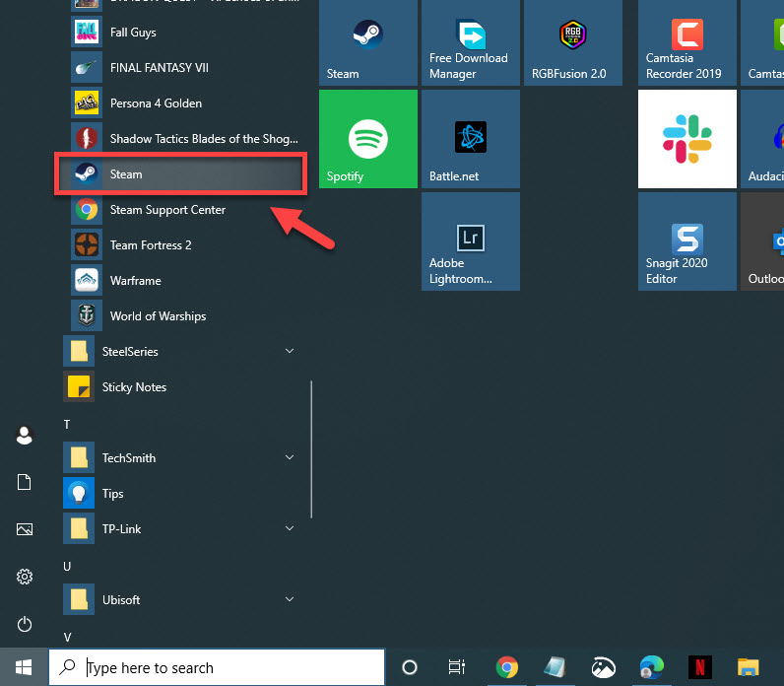Open Adobe Lightroom tile
784x686 pixels.
(471, 241)
